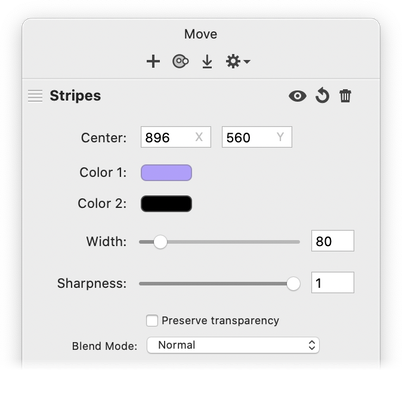This screenshot has height=394, width=402.
Task: Toggle Stripes effect visibility eye
Action: click(x=297, y=96)
